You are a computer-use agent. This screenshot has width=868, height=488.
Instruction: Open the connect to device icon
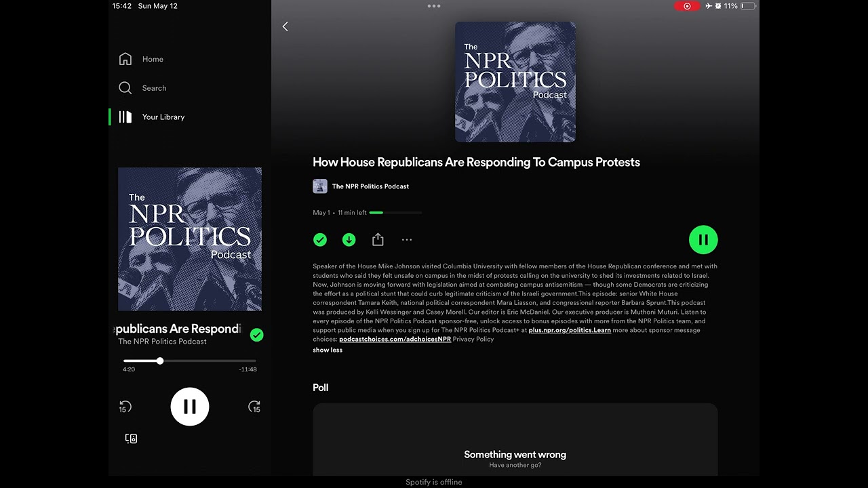132,439
